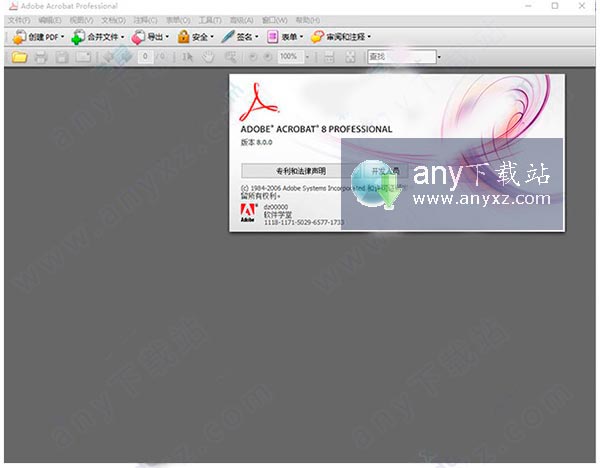Go to previous page with up arrow icon
The width and height of the screenshot is (600, 468).
(x=109, y=57)
